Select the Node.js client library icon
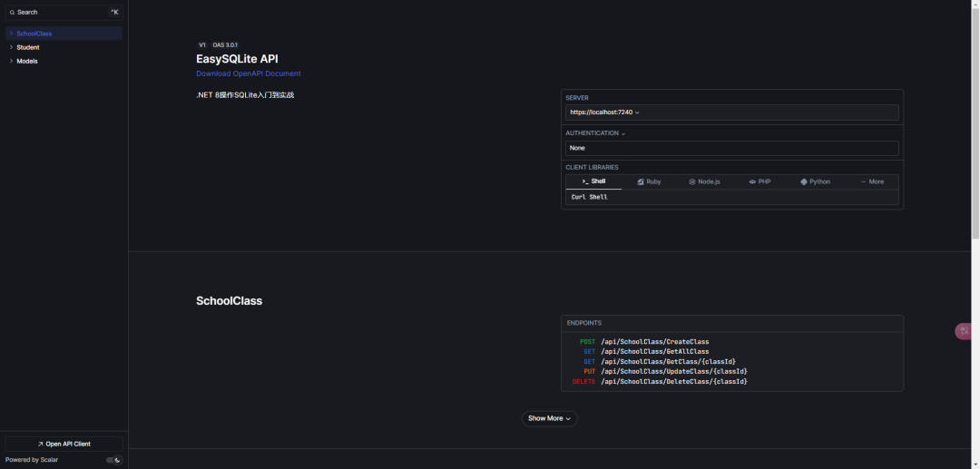 tap(691, 181)
